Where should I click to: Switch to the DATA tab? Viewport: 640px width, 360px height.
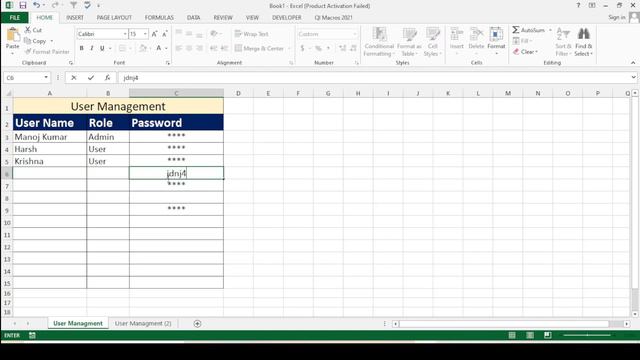click(193, 18)
